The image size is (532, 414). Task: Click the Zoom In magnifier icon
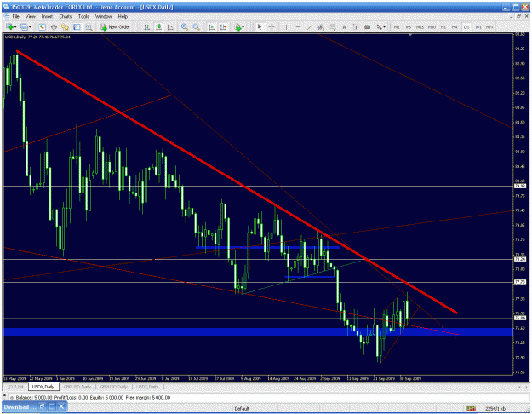click(x=185, y=26)
